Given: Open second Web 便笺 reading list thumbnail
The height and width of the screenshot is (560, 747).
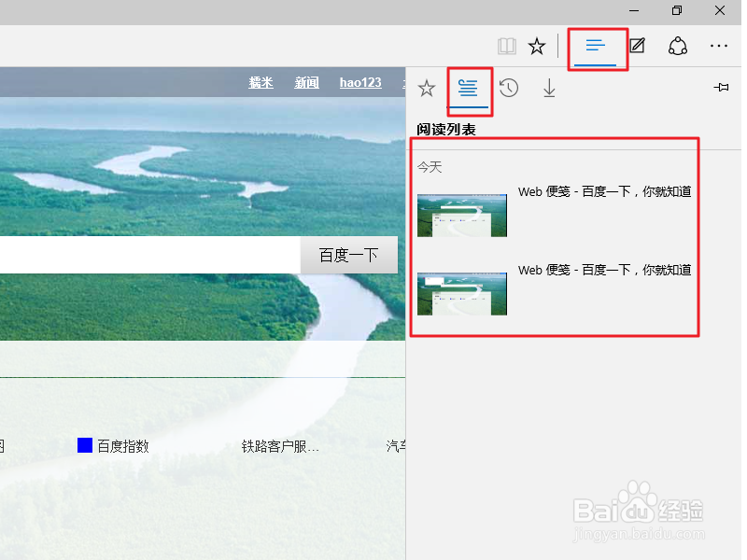Looking at the screenshot, I should (462, 294).
